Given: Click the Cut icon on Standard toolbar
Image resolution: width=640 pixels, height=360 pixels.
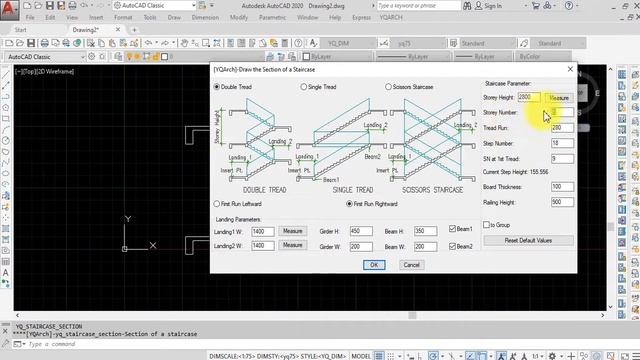Looking at the screenshot, I should point(91,43).
